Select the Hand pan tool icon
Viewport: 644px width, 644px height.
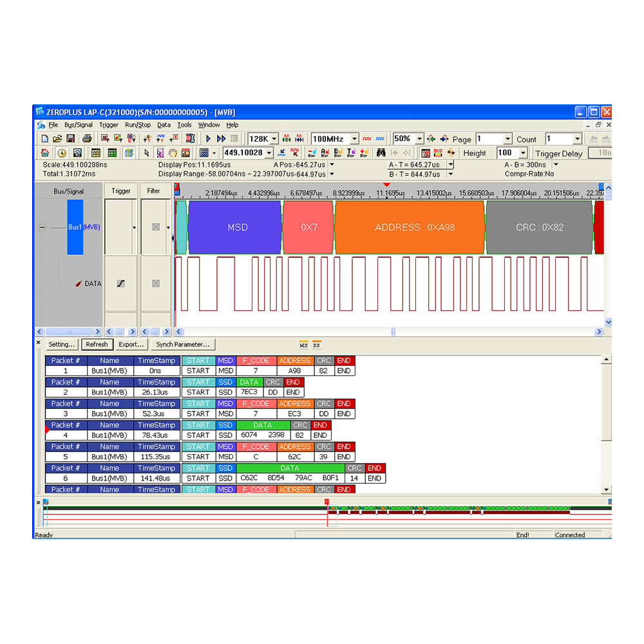tap(172, 153)
